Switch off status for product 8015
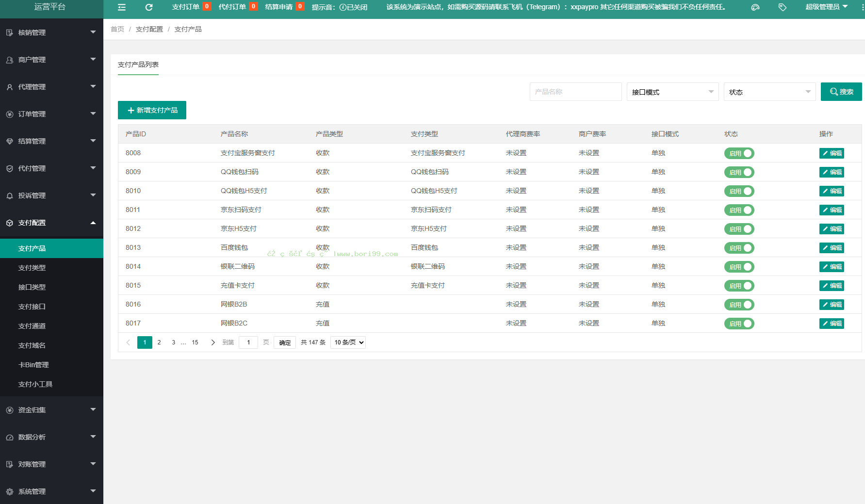 739,286
